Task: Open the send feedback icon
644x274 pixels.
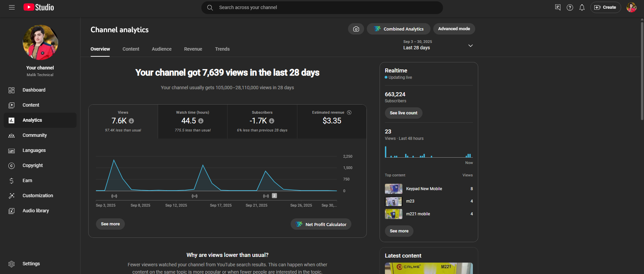Action: click(x=558, y=7)
